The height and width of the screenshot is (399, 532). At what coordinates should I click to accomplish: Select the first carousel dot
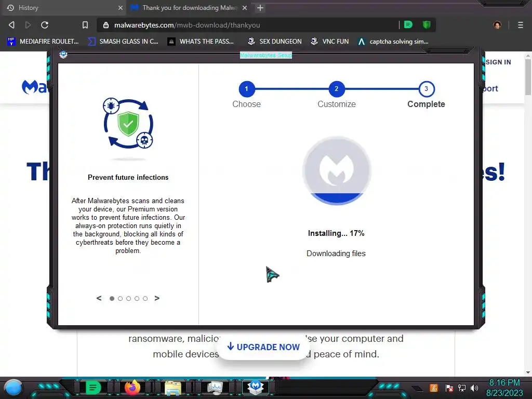coord(112,299)
